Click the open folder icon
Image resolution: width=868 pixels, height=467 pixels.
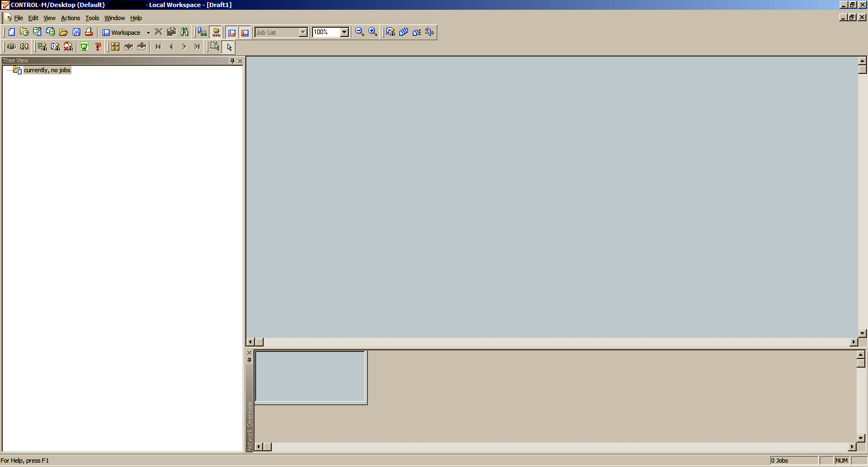[63, 32]
